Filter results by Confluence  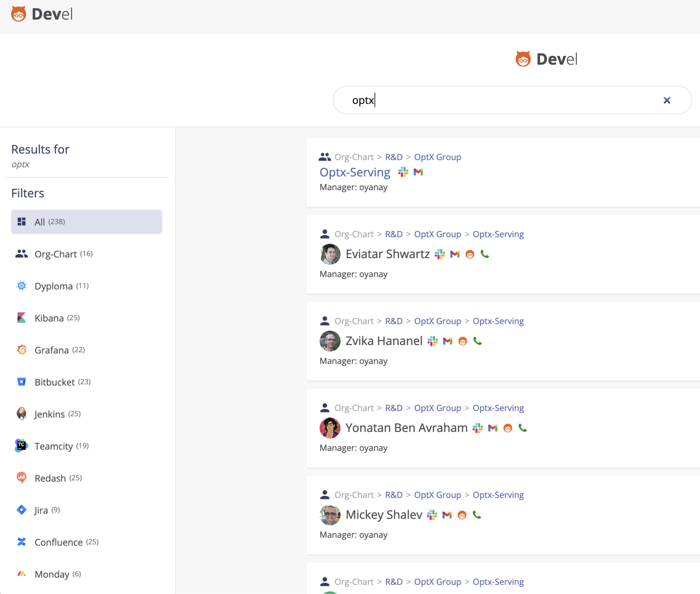coord(87,542)
